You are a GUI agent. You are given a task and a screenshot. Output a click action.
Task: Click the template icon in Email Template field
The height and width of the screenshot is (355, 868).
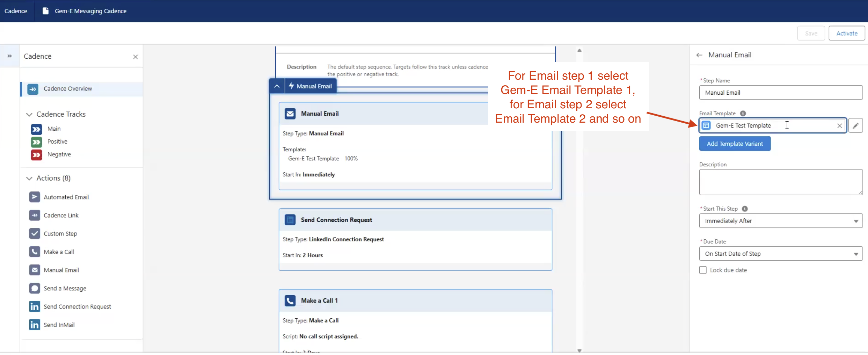pos(706,125)
